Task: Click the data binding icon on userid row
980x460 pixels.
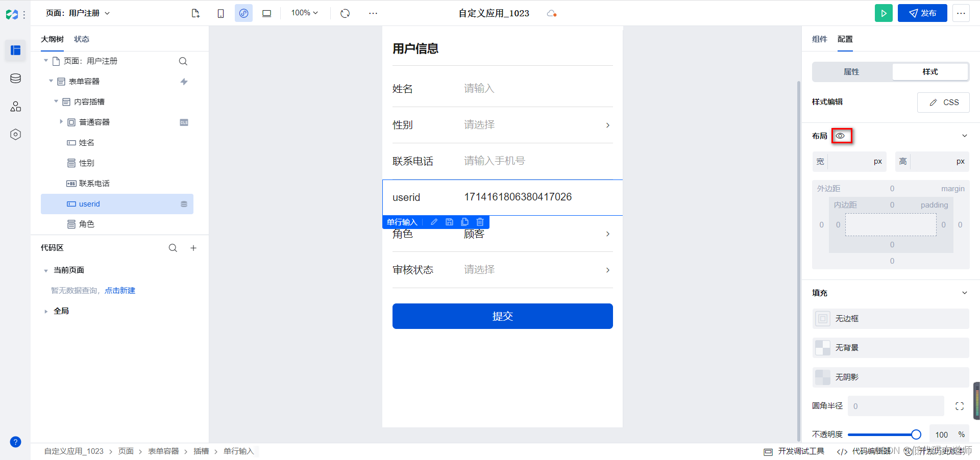Action: tap(184, 204)
